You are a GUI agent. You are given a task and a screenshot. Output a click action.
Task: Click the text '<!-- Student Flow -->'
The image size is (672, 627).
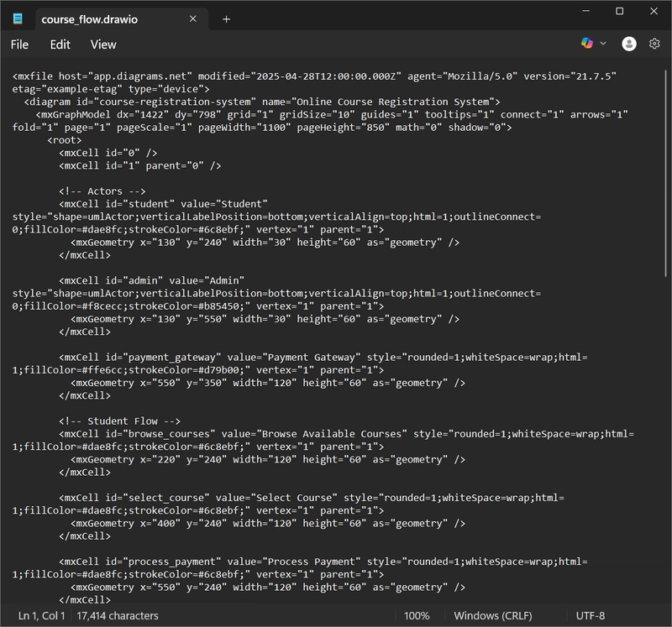click(x=119, y=421)
